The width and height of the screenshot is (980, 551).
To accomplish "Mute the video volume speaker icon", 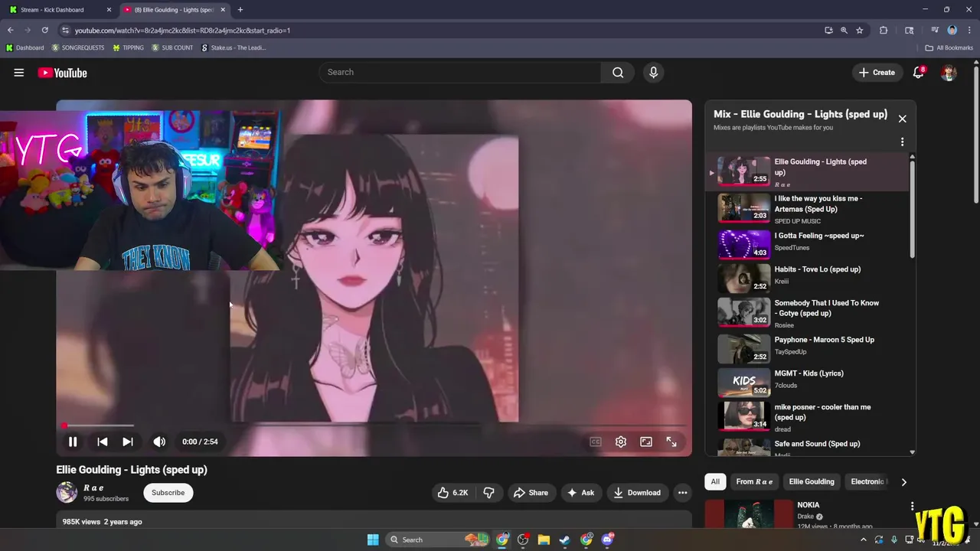I will pyautogui.click(x=159, y=442).
